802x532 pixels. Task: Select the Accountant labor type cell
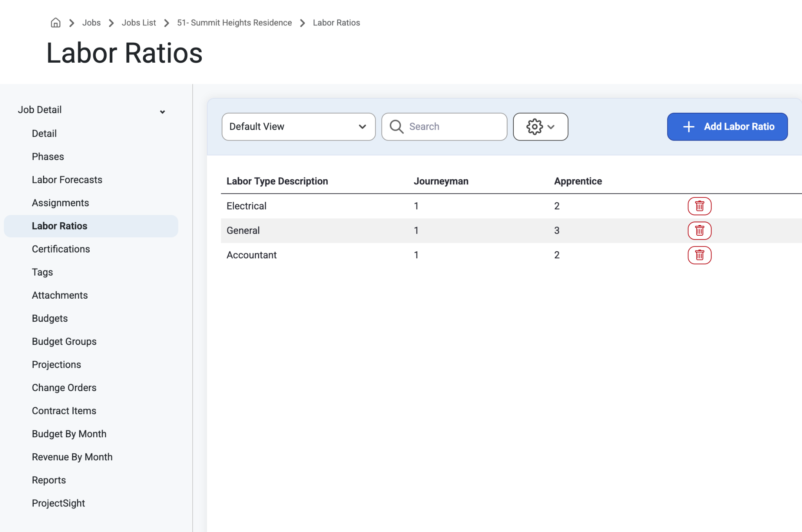point(251,255)
